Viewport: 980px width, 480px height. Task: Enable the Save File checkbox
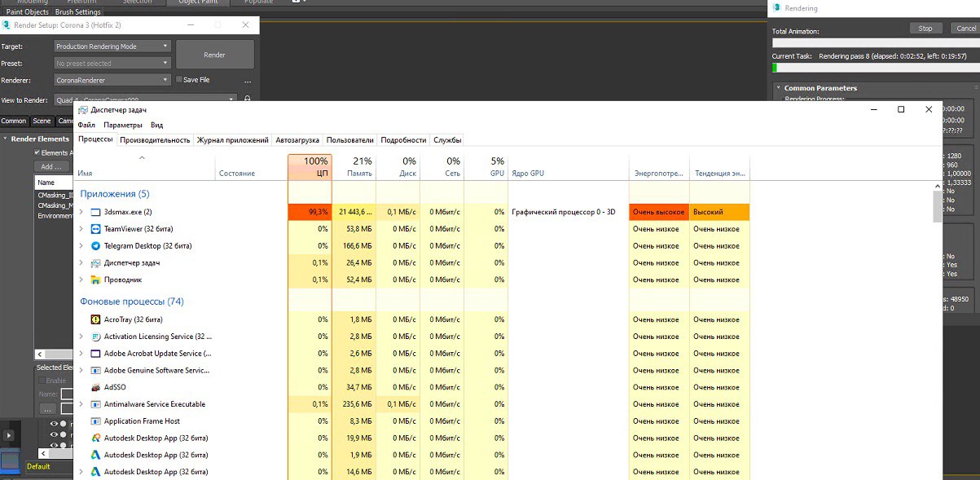179,80
